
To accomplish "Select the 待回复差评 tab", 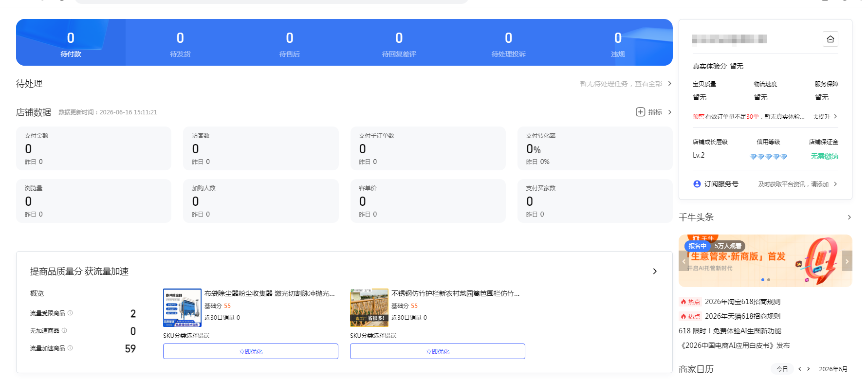I will tap(399, 42).
